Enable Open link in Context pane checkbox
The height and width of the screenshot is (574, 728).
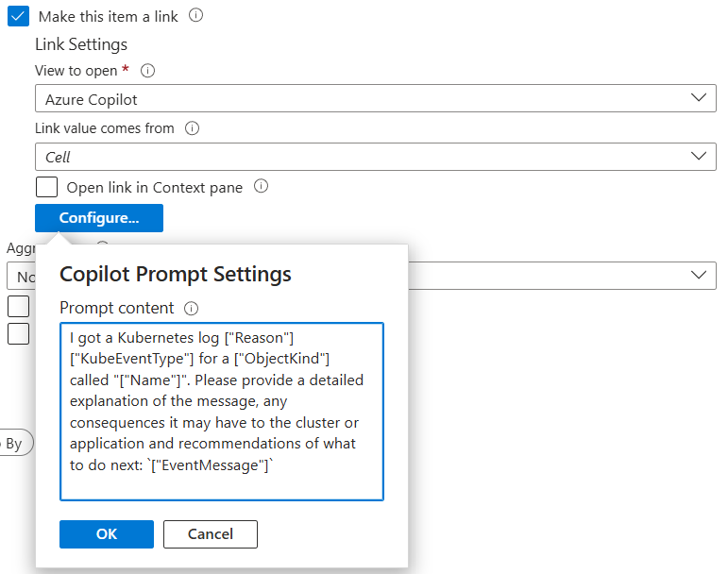(46, 187)
